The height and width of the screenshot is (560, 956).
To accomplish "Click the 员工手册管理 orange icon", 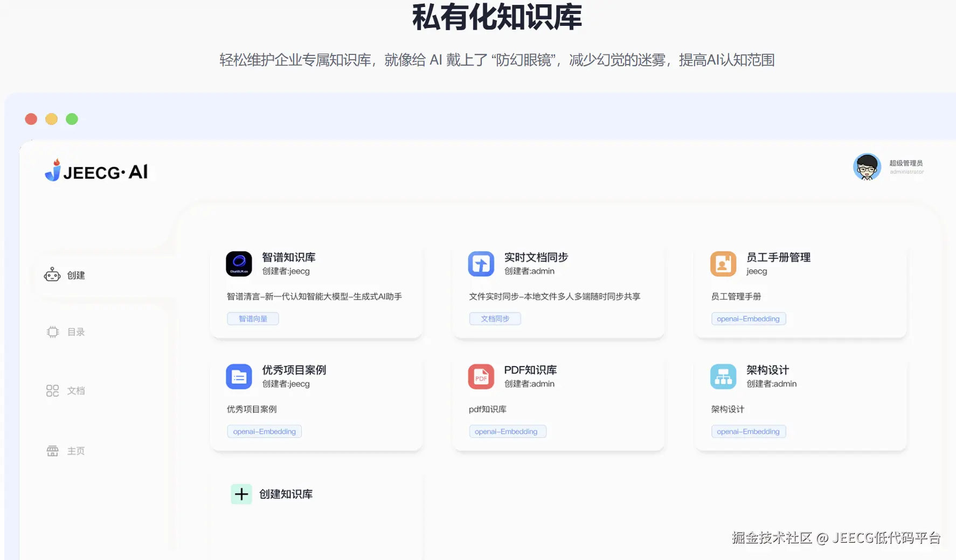I will 723,264.
